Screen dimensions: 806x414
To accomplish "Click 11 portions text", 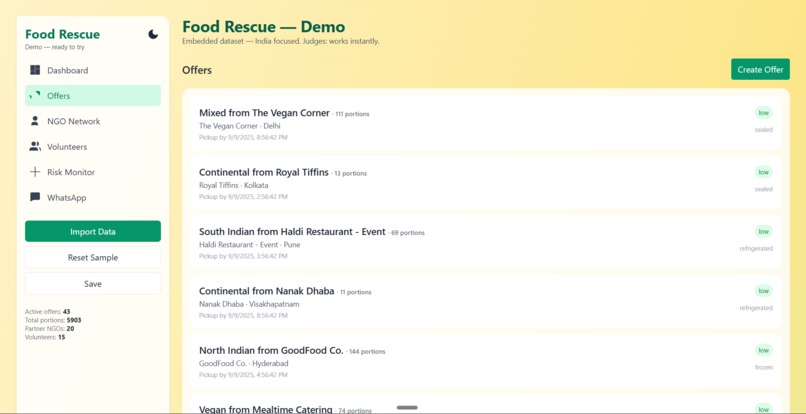I will [x=355, y=292].
